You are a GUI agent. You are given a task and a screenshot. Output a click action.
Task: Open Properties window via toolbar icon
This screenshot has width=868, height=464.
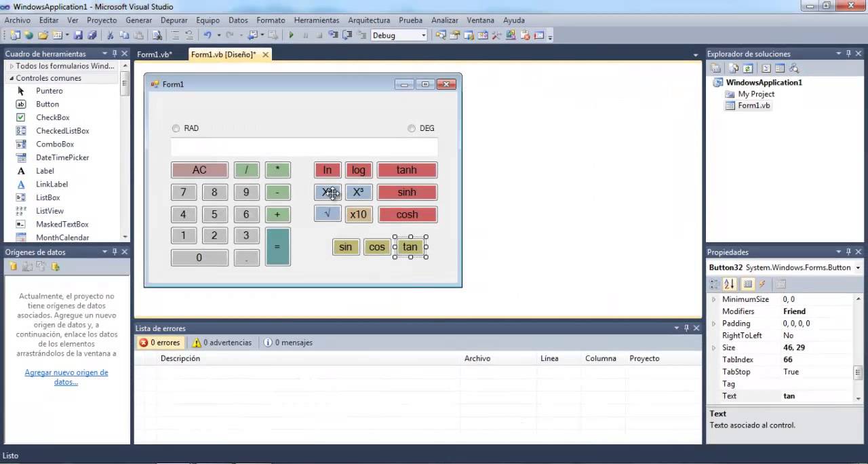pyautogui.click(x=454, y=35)
